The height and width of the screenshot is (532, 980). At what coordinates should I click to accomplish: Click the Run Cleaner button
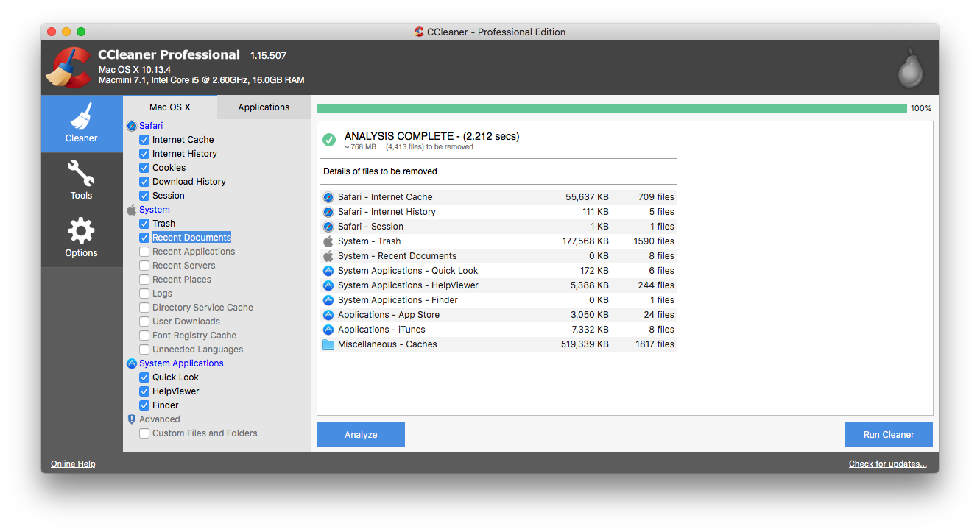(x=889, y=435)
